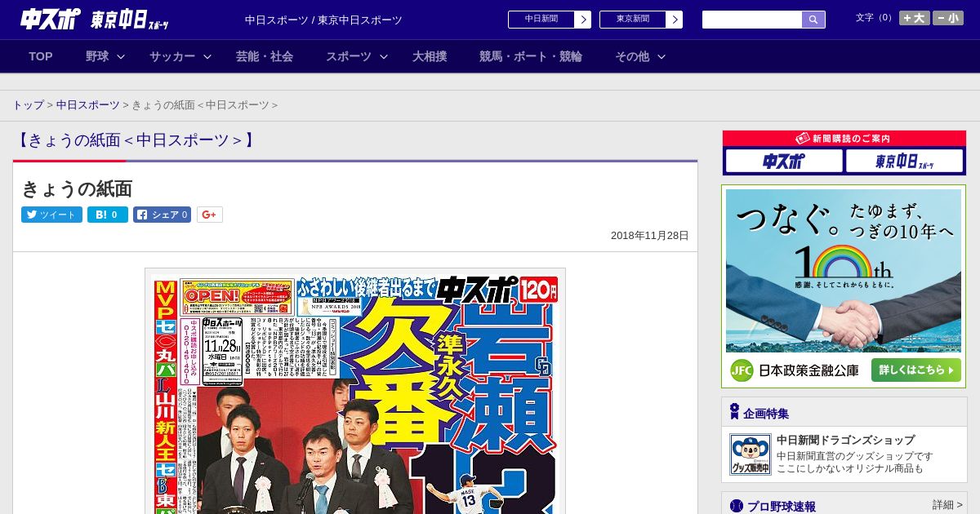Click the 中日スポーツ breadcrumb link
Image resolution: width=980 pixels, height=514 pixels.
pyautogui.click(x=88, y=105)
